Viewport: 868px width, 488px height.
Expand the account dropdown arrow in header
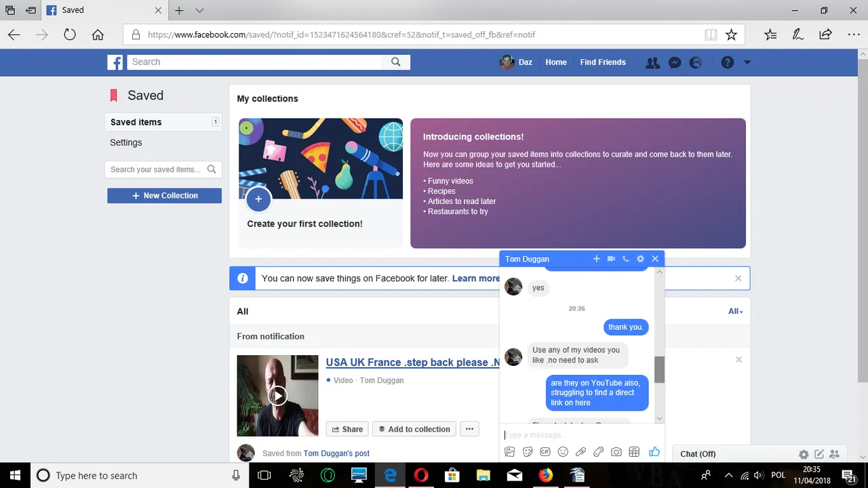tap(747, 62)
